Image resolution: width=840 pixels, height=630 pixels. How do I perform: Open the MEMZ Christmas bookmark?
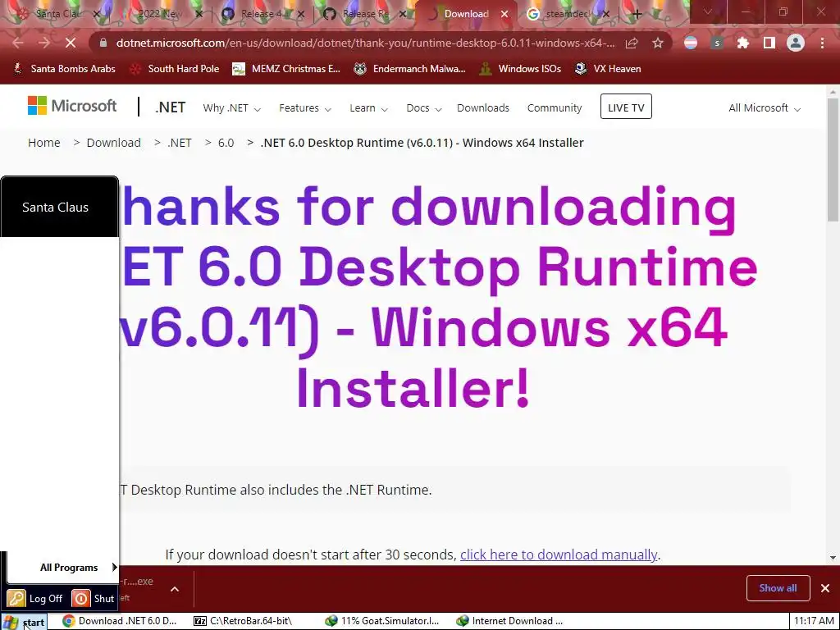(286, 69)
